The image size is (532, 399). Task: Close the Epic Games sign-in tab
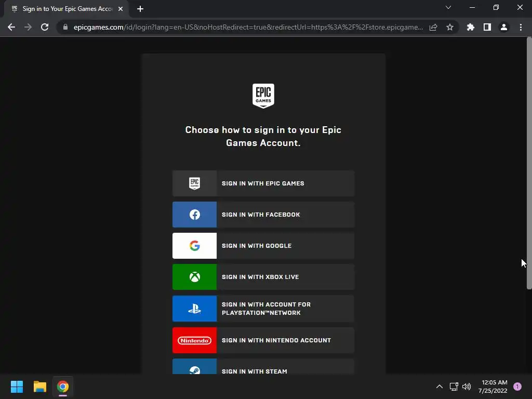click(121, 9)
